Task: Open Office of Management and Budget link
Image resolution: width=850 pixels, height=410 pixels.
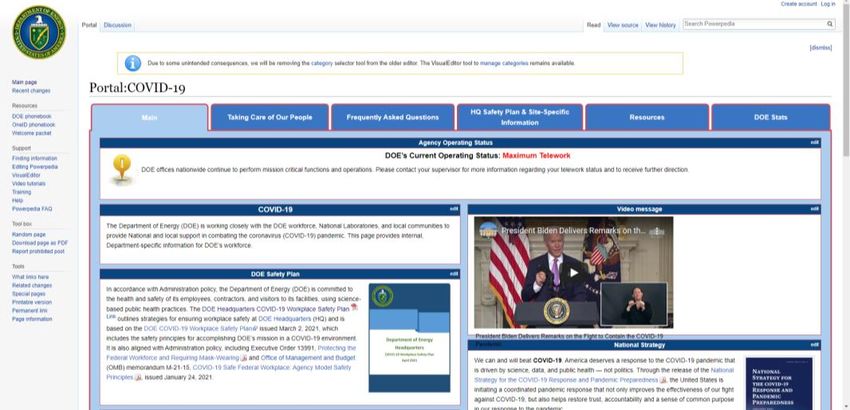Action: [308, 358]
